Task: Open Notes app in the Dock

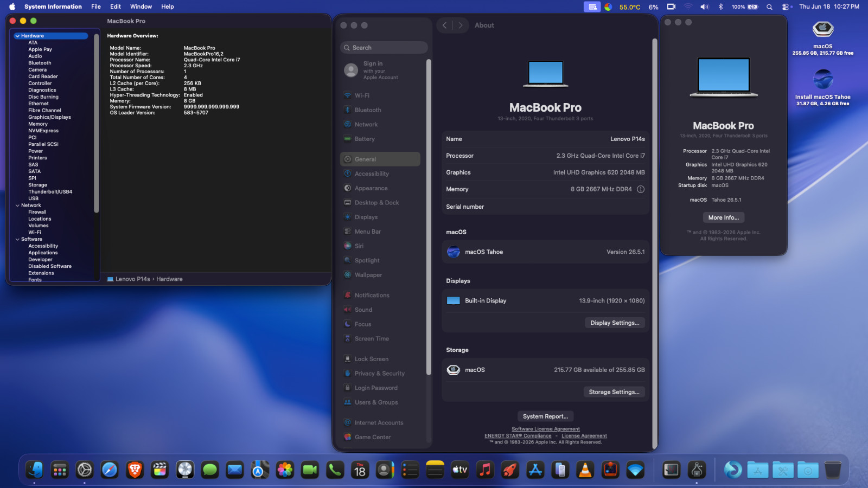Action: pyautogui.click(x=435, y=470)
